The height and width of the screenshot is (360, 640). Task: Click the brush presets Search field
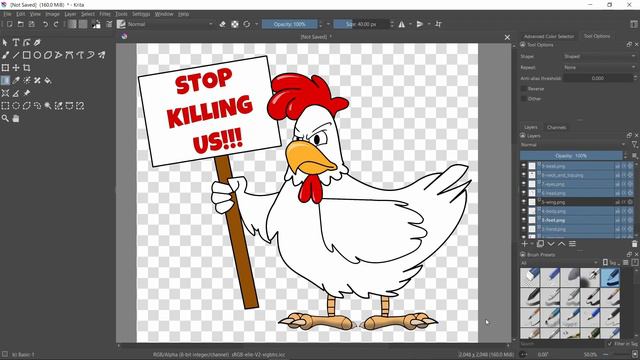tap(562, 344)
